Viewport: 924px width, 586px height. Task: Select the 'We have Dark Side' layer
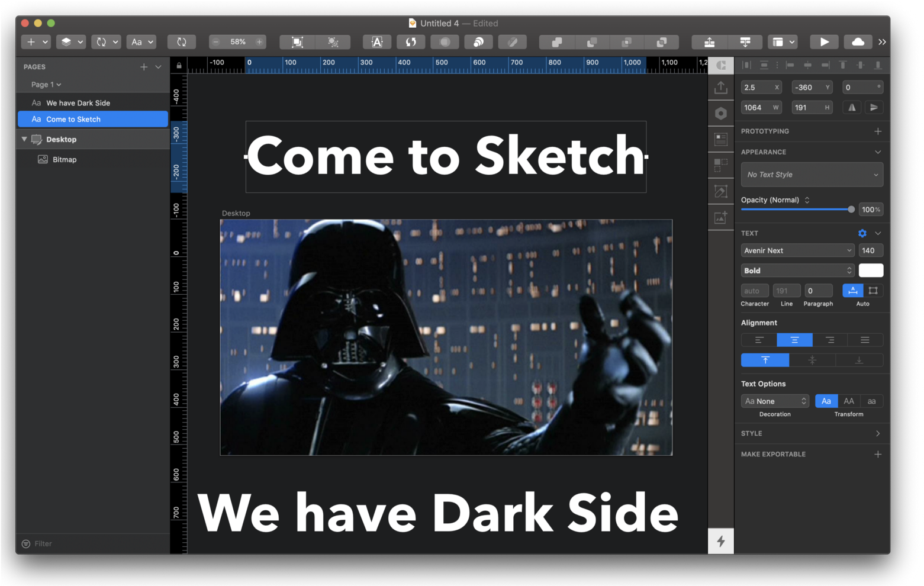pos(78,103)
